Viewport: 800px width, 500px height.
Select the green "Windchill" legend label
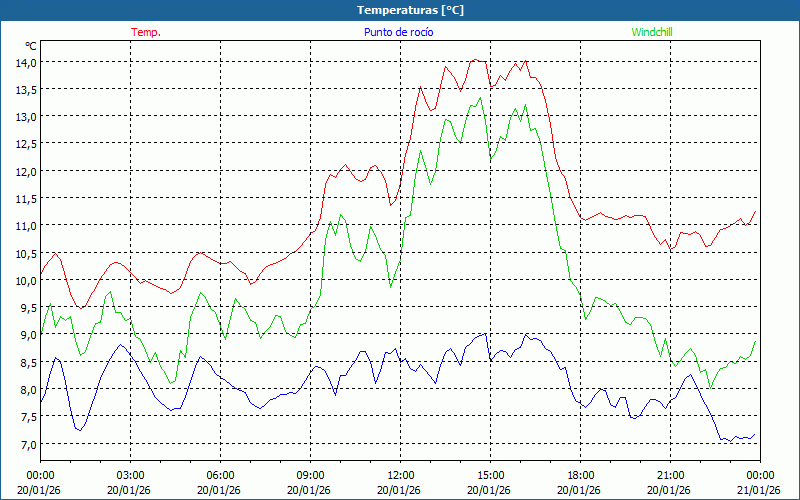point(652,32)
